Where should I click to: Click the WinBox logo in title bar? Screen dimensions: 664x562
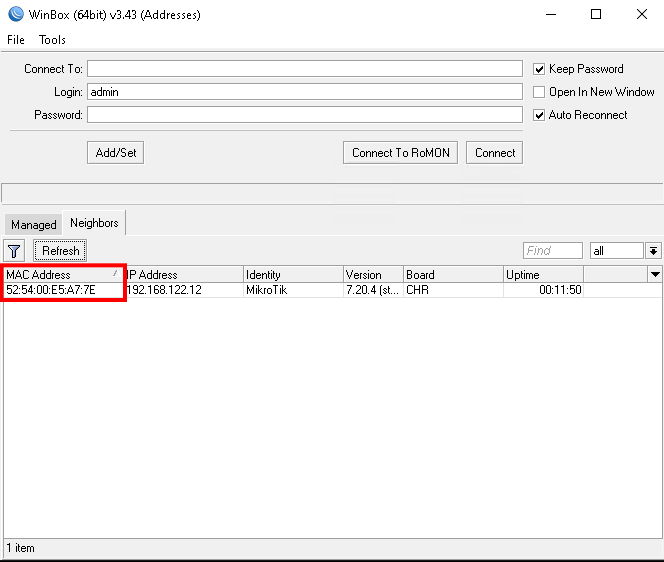(16, 14)
